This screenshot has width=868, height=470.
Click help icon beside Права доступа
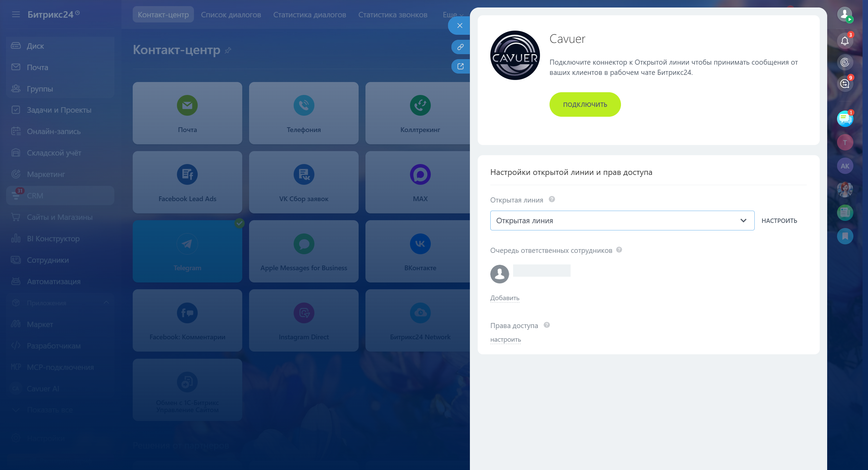[546, 325]
